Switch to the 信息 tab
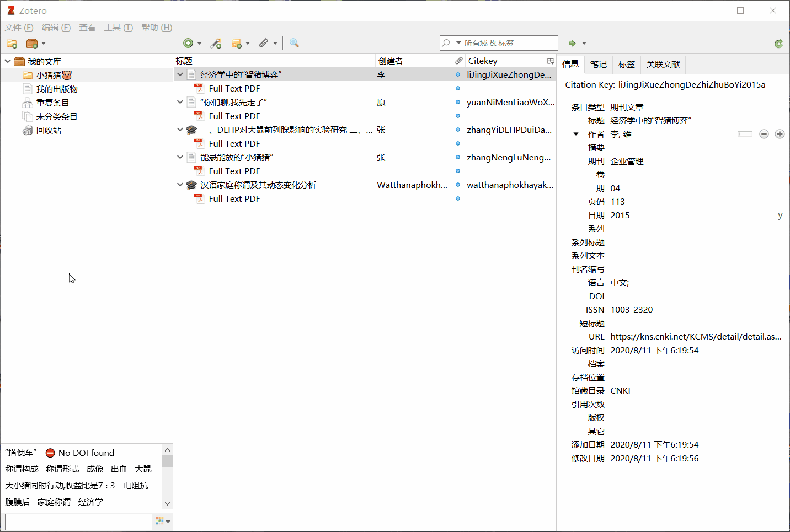This screenshot has width=790, height=532. click(570, 64)
